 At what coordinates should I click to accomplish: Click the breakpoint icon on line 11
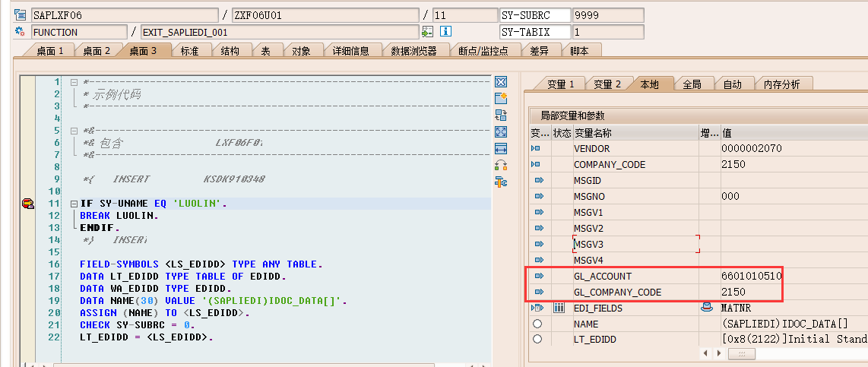[27, 204]
